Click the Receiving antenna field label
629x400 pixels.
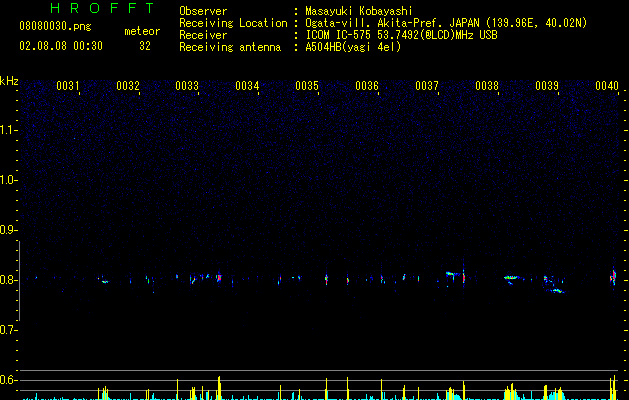point(230,47)
